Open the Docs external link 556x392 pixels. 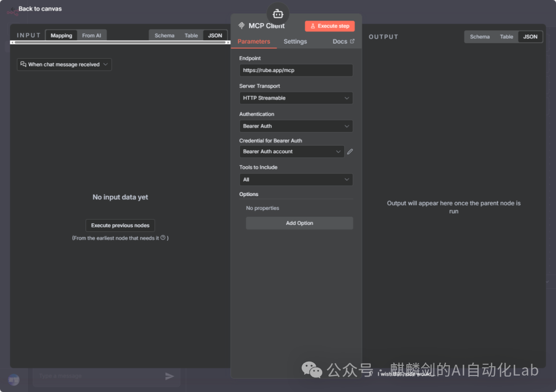[343, 42]
